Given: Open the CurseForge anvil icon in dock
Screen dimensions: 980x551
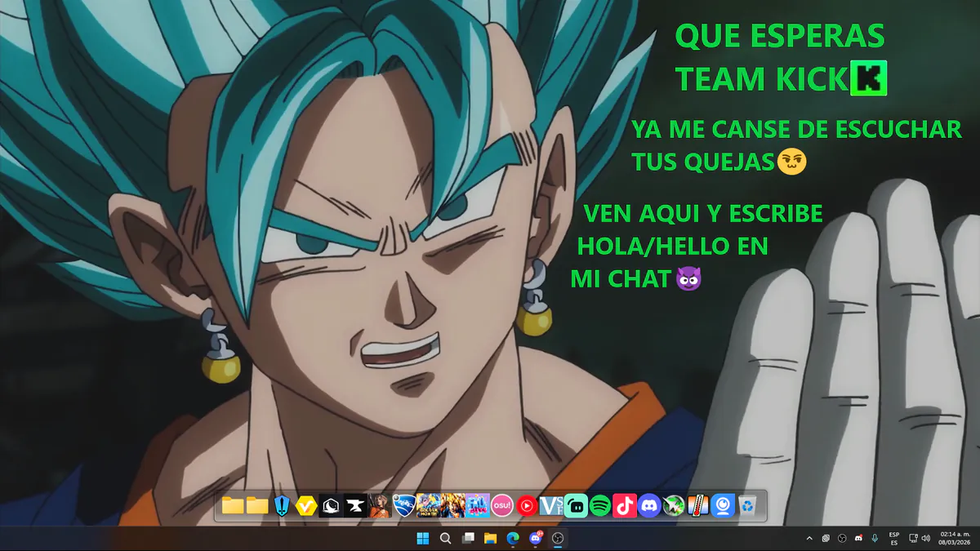Looking at the screenshot, I should pyautogui.click(x=355, y=506).
